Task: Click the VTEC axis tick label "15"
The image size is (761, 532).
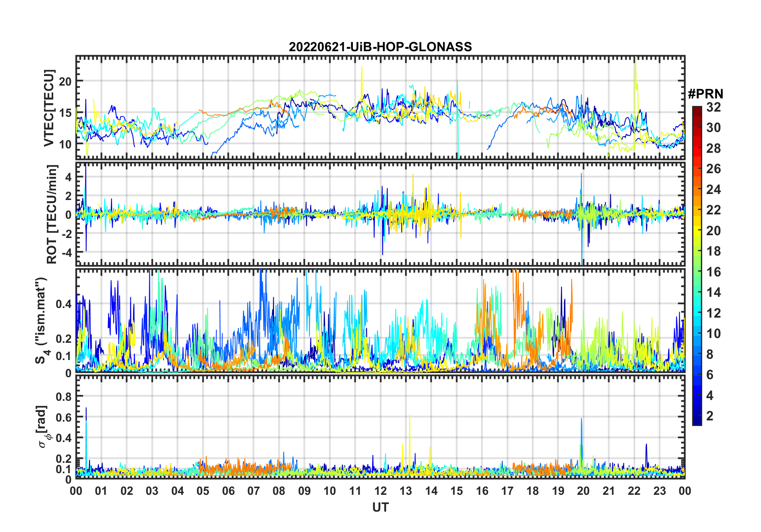Action: click(65, 113)
